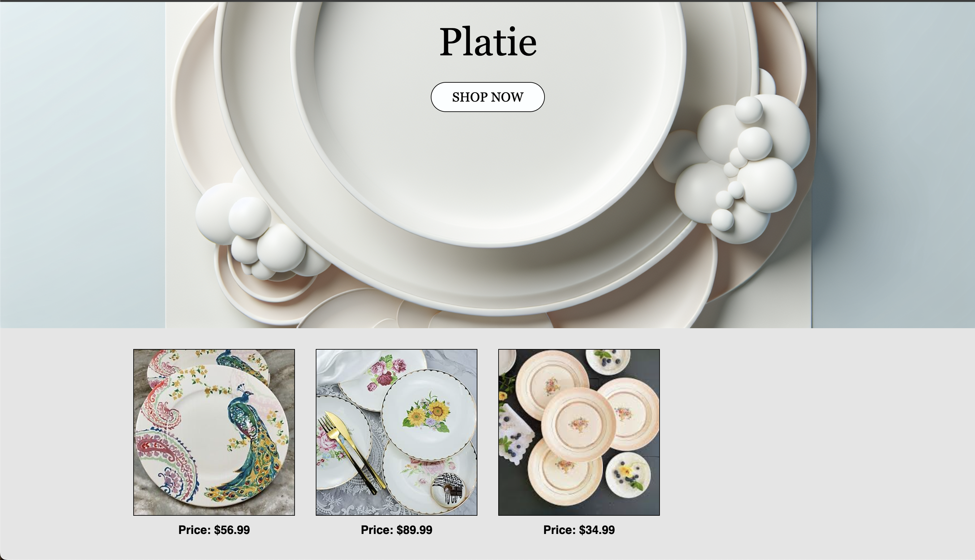Open the floral scalloped plates product image

[x=397, y=432]
